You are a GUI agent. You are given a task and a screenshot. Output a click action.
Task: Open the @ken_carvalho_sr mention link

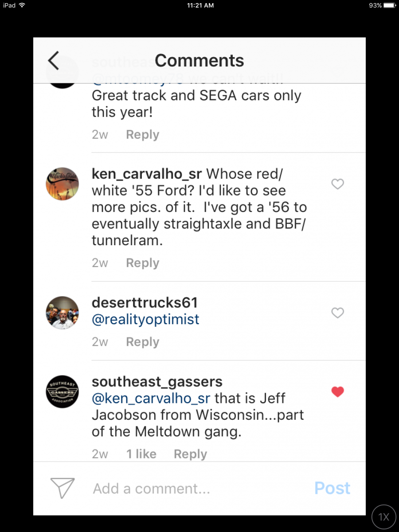point(151,398)
